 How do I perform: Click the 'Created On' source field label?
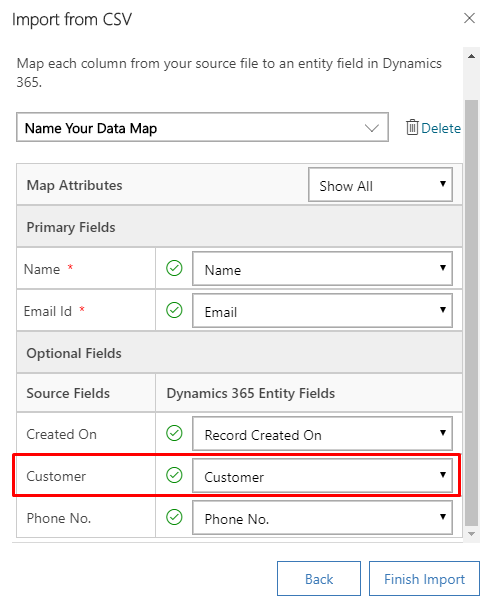(x=62, y=434)
